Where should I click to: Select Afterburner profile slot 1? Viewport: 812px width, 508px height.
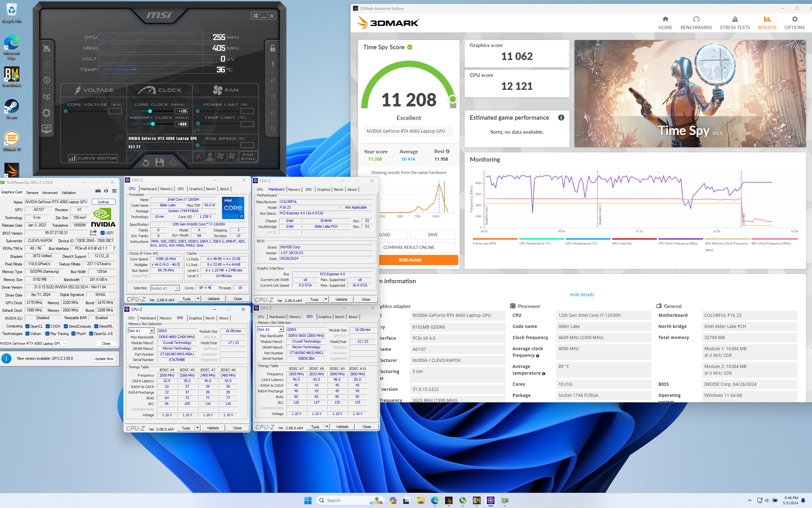pos(272,64)
